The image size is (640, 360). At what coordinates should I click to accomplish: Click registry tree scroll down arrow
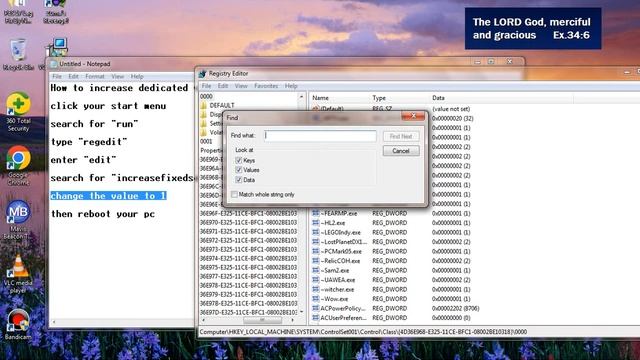pos(301,312)
